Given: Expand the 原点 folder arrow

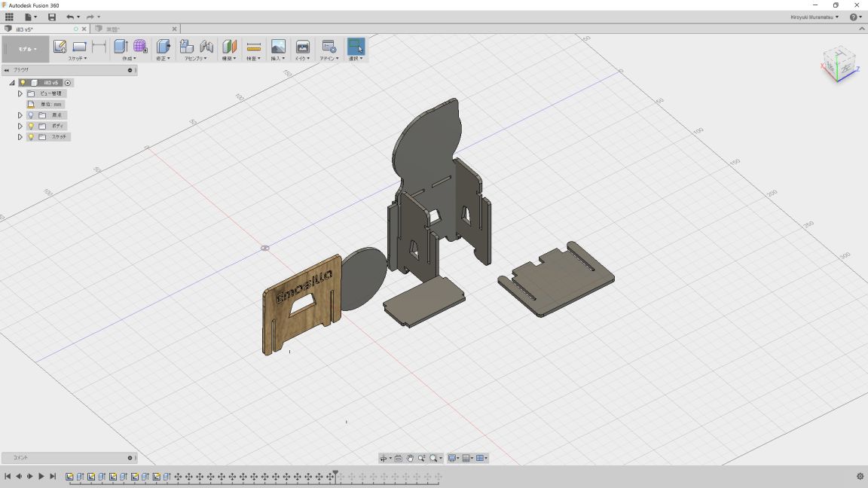Looking at the screenshot, I should pos(20,115).
